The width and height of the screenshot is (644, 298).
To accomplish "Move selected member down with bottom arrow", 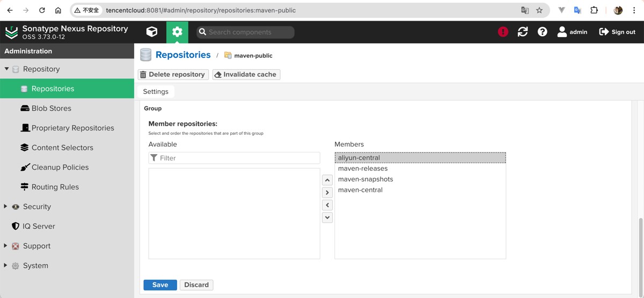I will [327, 217].
